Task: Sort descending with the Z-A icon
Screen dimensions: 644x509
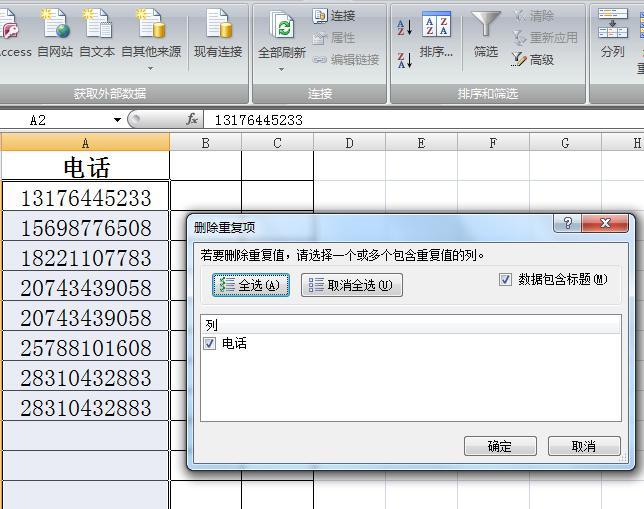Action: coord(405,60)
